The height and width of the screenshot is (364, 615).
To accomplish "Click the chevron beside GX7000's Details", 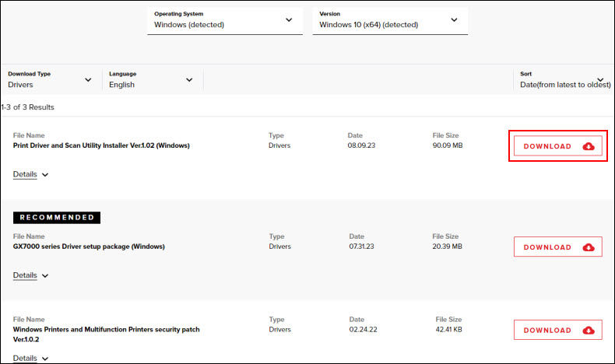I will (x=45, y=276).
